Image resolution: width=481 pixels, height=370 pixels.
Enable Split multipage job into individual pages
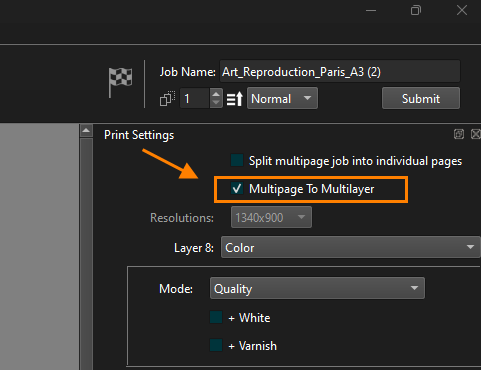237,160
